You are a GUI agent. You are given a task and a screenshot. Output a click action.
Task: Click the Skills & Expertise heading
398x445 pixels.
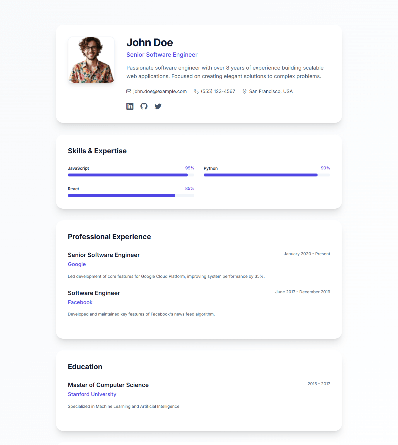(97, 151)
